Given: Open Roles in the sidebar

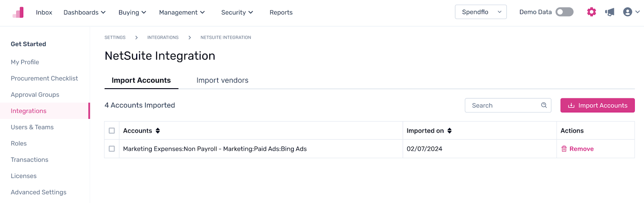Looking at the screenshot, I should point(19,143).
